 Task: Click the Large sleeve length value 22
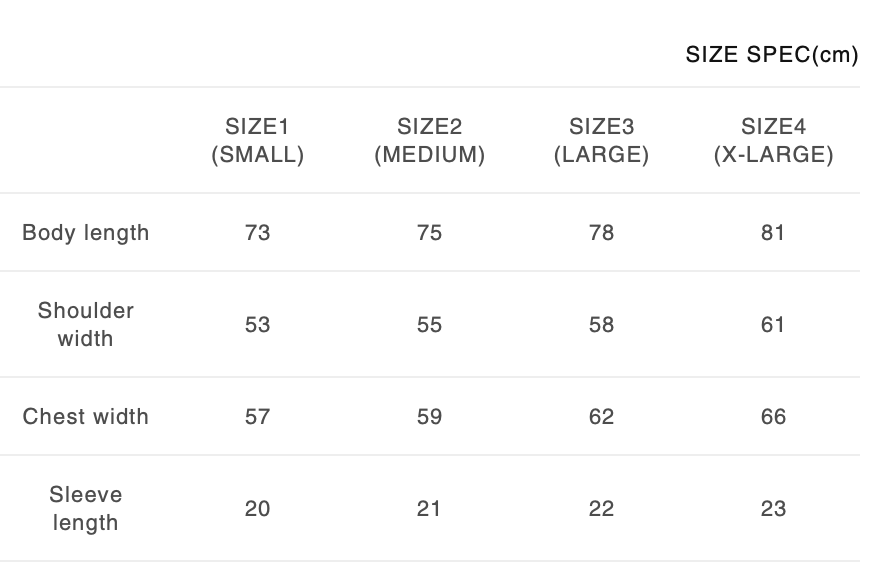602,509
